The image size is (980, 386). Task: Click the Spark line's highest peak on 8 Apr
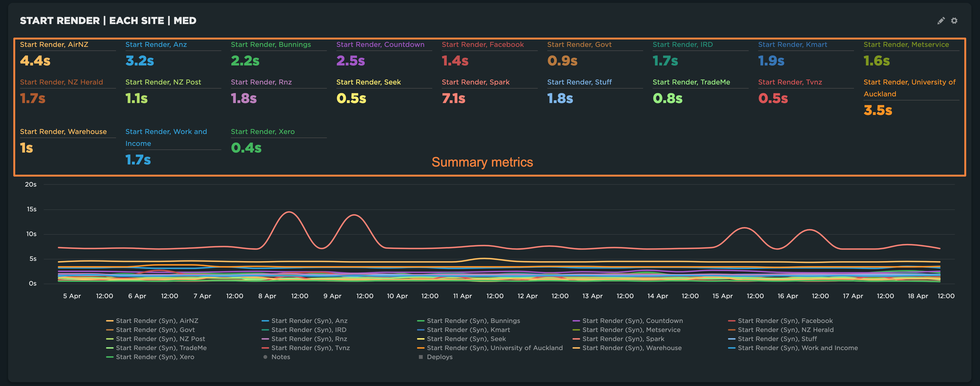289,212
